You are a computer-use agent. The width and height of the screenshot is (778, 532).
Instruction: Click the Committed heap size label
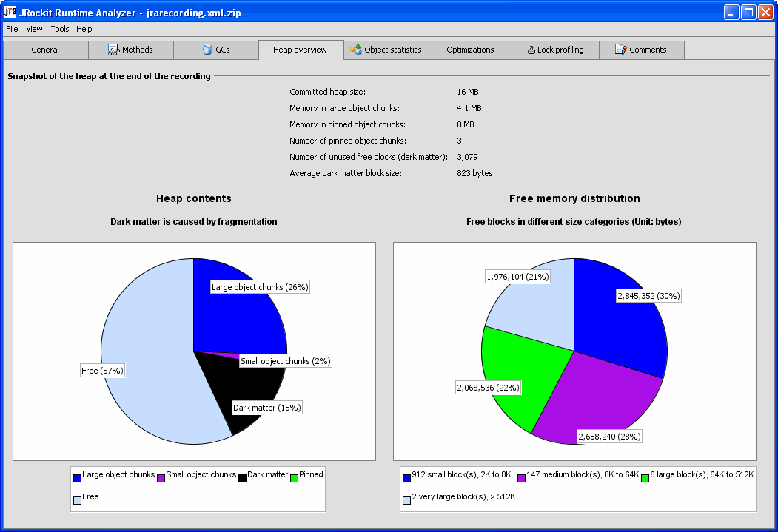click(x=327, y=92)
